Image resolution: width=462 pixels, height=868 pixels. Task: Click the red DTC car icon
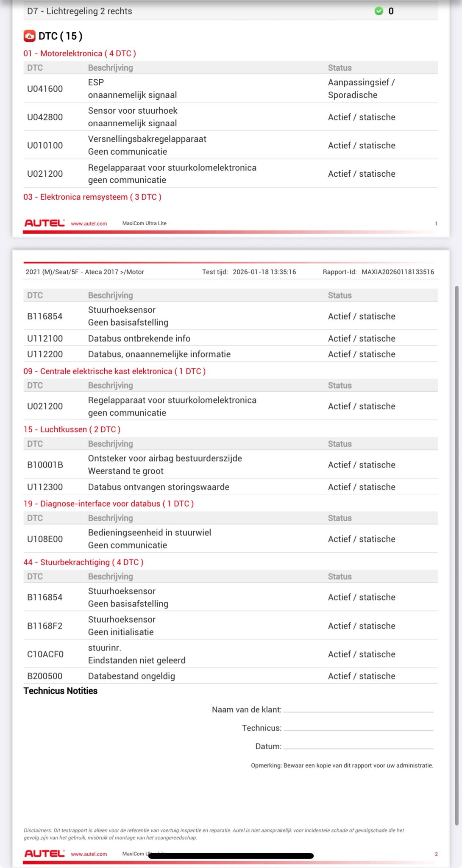(29, 36)
